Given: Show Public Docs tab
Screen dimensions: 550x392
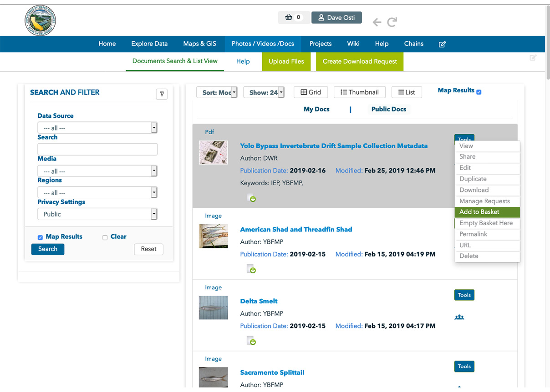Looking at the screenshot, I should 389,110.
